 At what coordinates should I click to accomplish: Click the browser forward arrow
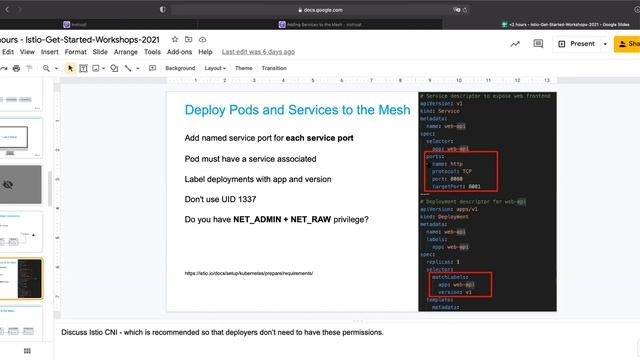click(x=19, y=9)
